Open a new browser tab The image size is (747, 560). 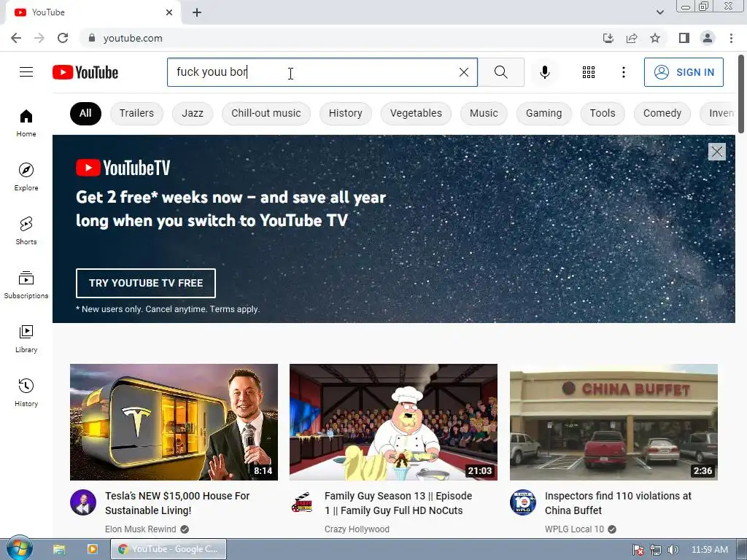[x=197, y=13]
